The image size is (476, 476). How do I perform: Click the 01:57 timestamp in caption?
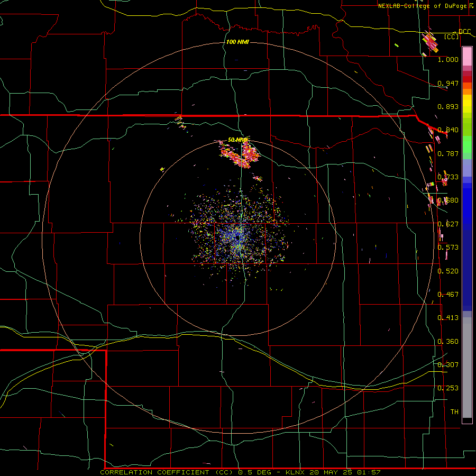pyautogui.click(x=370, y=472)
